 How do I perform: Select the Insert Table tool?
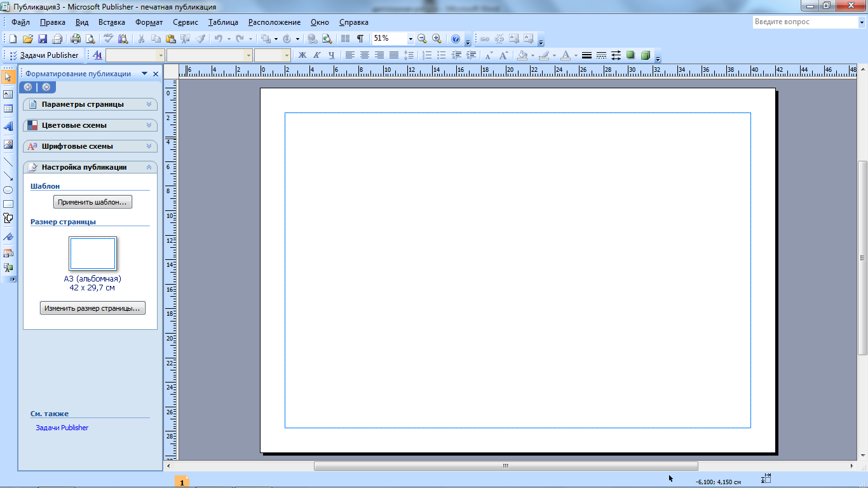(x=8, y=109)
